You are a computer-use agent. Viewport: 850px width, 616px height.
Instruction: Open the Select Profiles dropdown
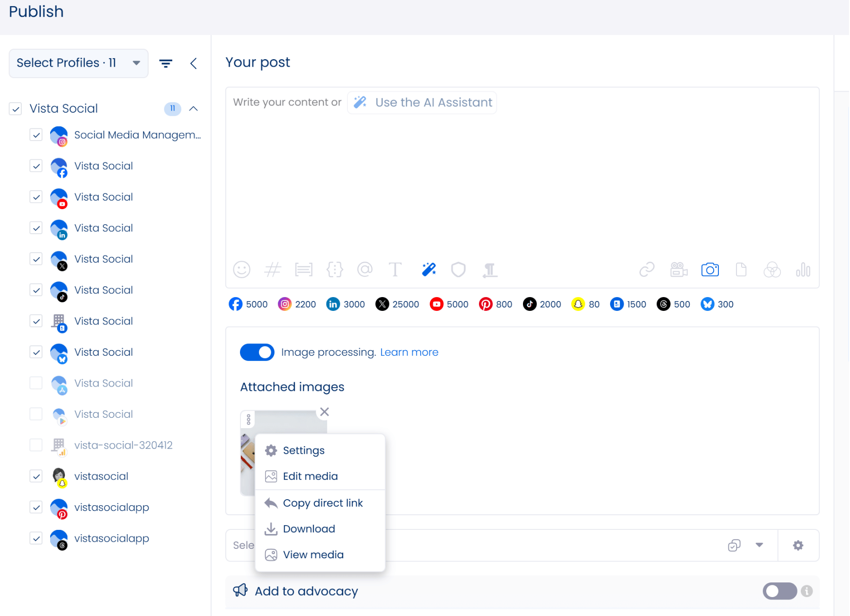pos(79,63)
